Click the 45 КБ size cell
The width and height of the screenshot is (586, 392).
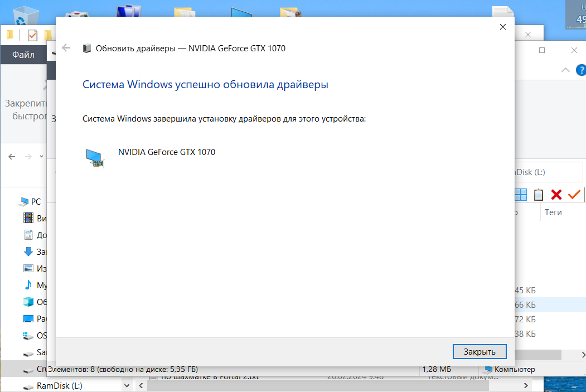pos(525,291)
